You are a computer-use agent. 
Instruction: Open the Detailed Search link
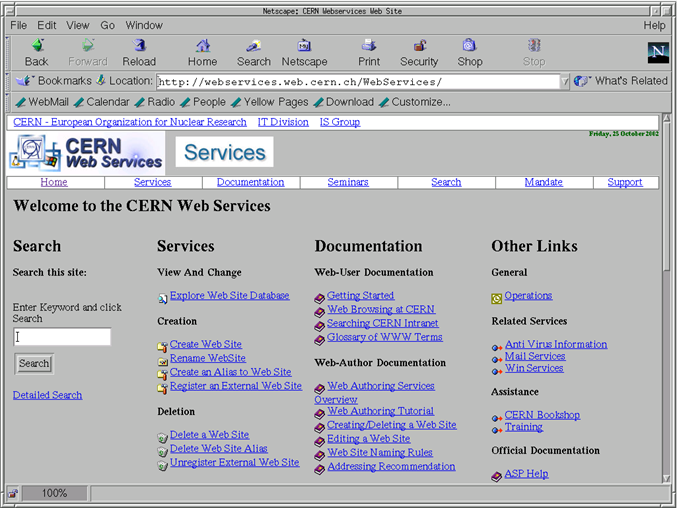tap(47, 395)
